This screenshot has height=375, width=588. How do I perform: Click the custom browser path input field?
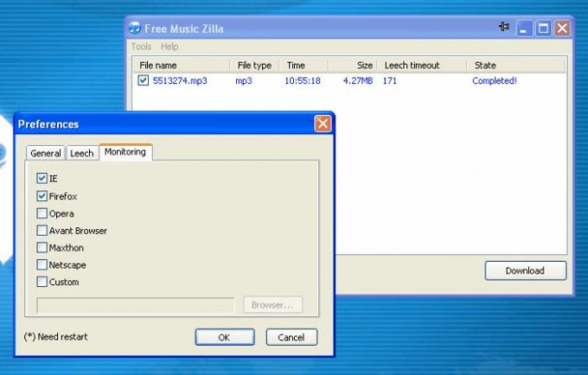coord(136,305)
